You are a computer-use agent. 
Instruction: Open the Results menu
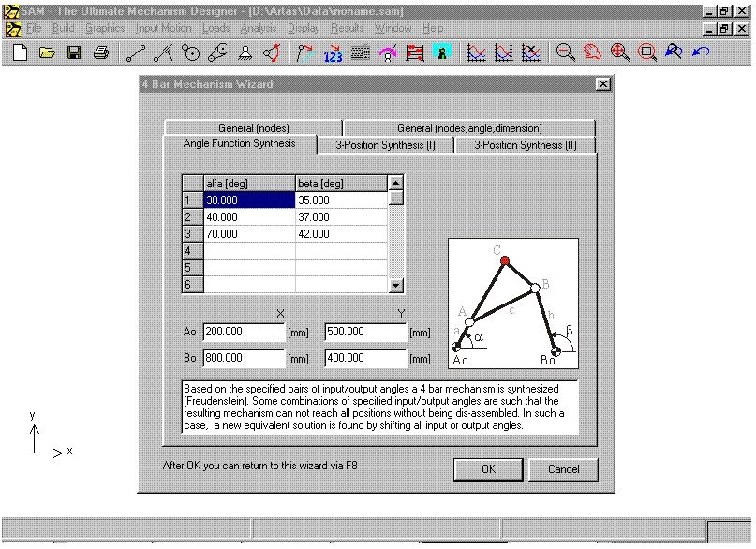click(x=348, y=28)
